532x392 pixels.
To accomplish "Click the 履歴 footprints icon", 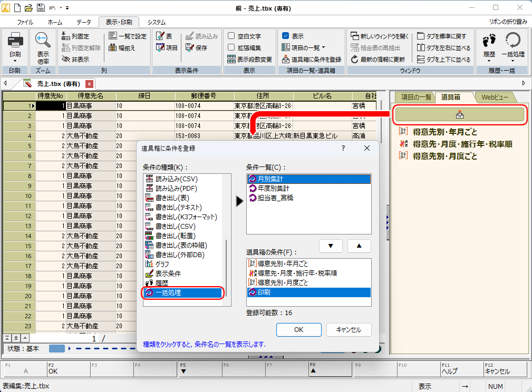I will coord(489,41).
